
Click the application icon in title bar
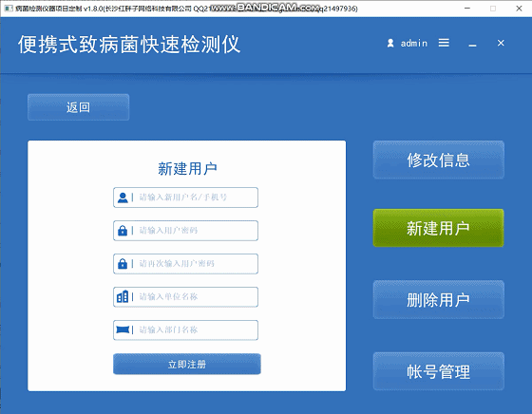(9, 9)
